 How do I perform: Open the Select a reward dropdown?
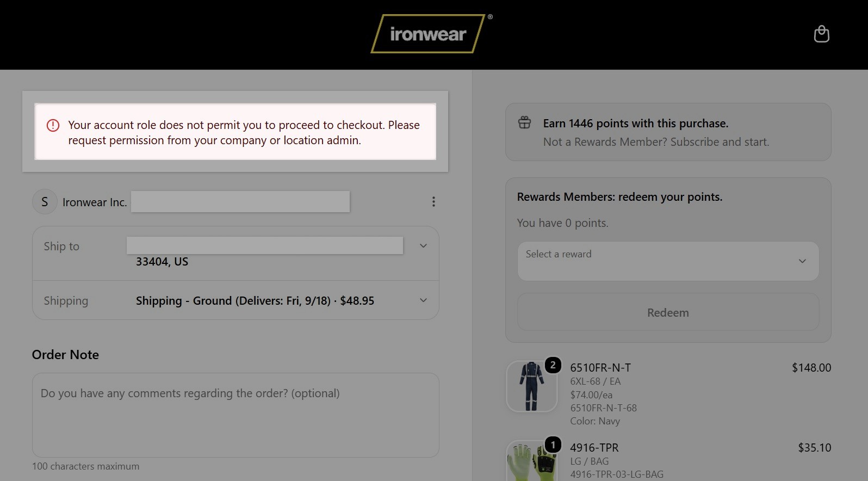tap(668, 261)
